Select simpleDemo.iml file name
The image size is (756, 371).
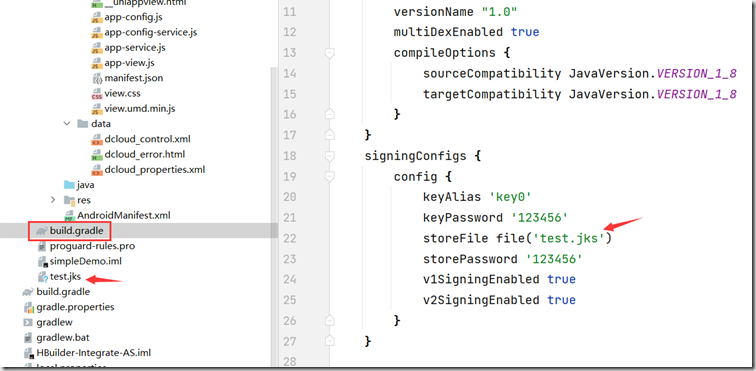(x=86, y=262)
